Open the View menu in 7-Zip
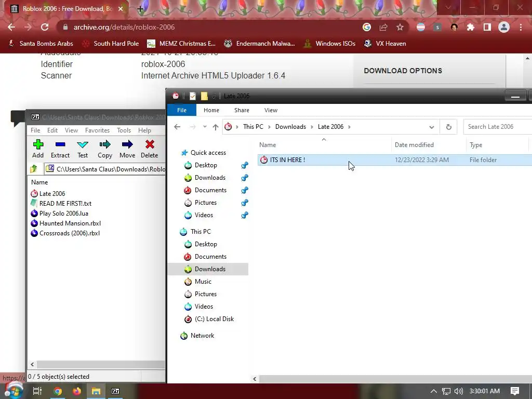Screen dimensions: 532x399 (71, 130)
